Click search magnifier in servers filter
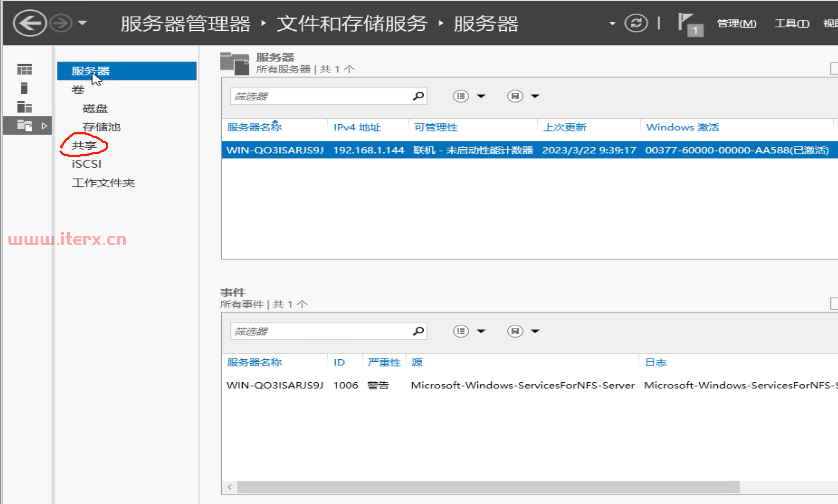Viewport: 838px width, 504px height. pyautogui.click(x=418, y=96)
